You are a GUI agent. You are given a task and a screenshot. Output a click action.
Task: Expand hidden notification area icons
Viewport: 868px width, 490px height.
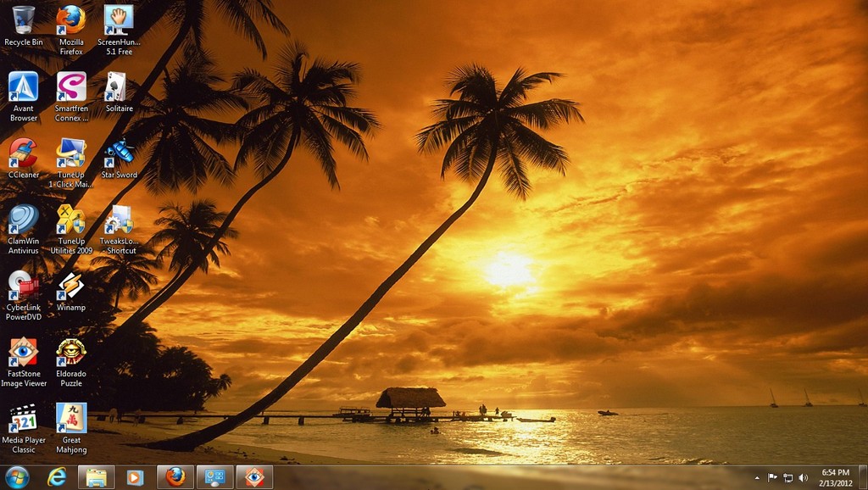757,477
